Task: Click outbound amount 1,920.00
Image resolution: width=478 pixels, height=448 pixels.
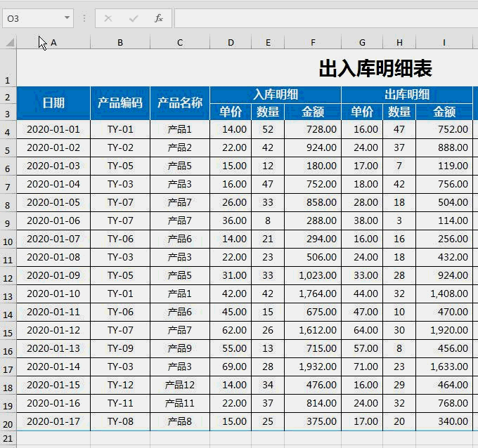Action: click(x=444, y=330)
